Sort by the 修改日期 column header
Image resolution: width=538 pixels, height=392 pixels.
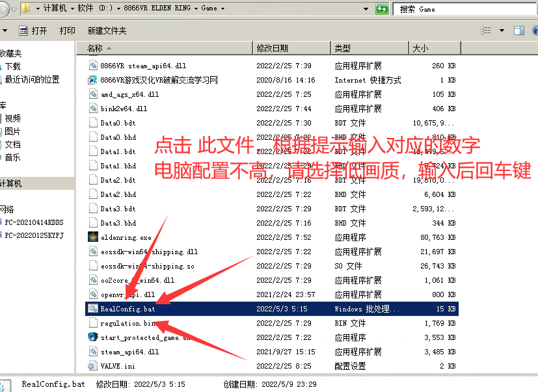coord(292,48)
